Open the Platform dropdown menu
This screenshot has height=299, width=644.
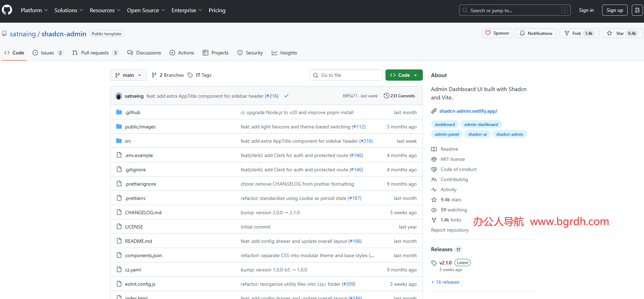tap(34, 10)
